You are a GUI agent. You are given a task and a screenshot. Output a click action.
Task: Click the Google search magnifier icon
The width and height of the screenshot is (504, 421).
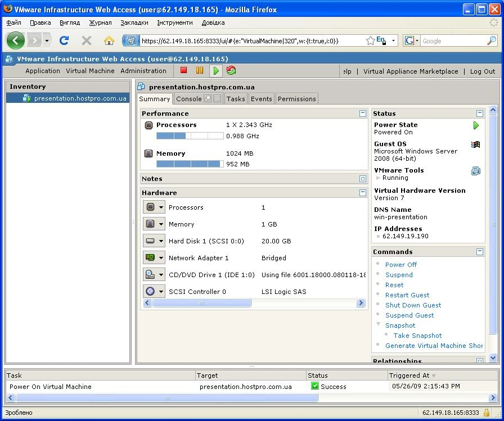point(492,40)
